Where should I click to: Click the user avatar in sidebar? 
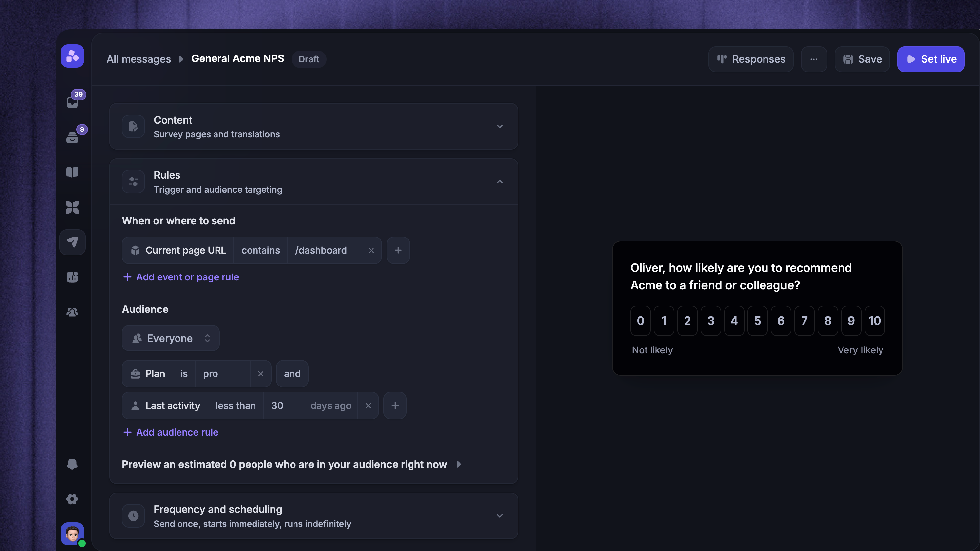click(x=72, y=534)
